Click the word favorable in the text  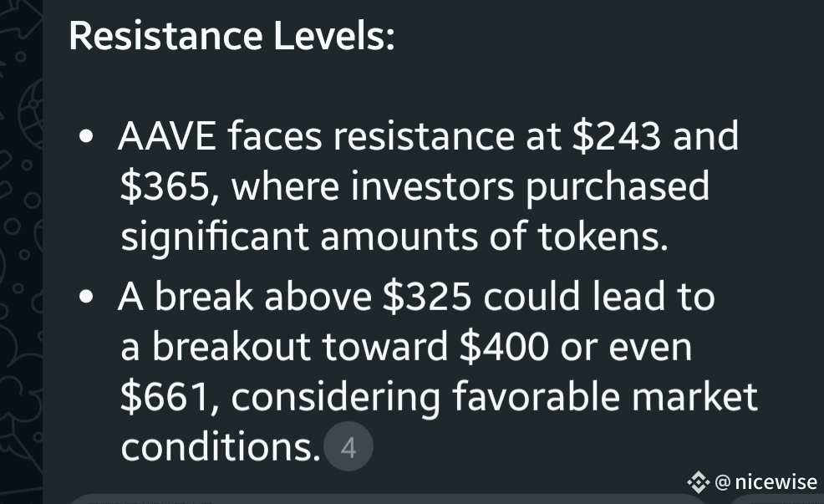[536, 396]
